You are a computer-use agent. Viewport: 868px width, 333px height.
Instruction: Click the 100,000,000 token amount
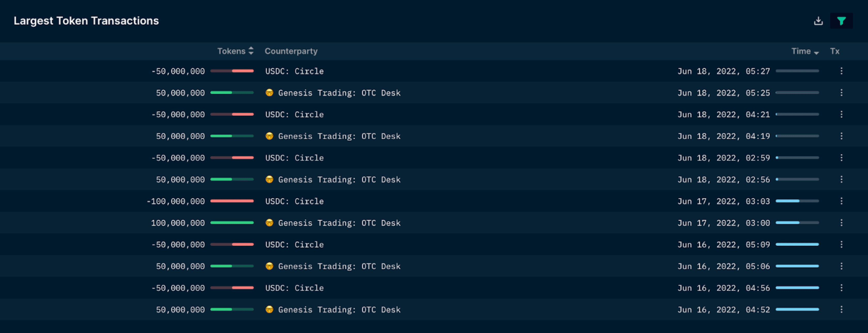(x=178, y=223)
